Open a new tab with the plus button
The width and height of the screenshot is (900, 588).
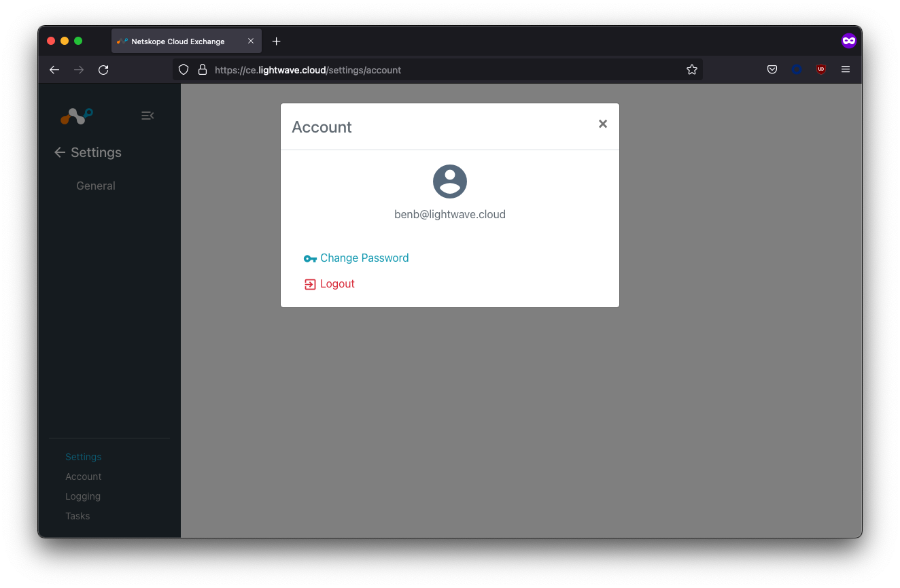coord(276,41)
